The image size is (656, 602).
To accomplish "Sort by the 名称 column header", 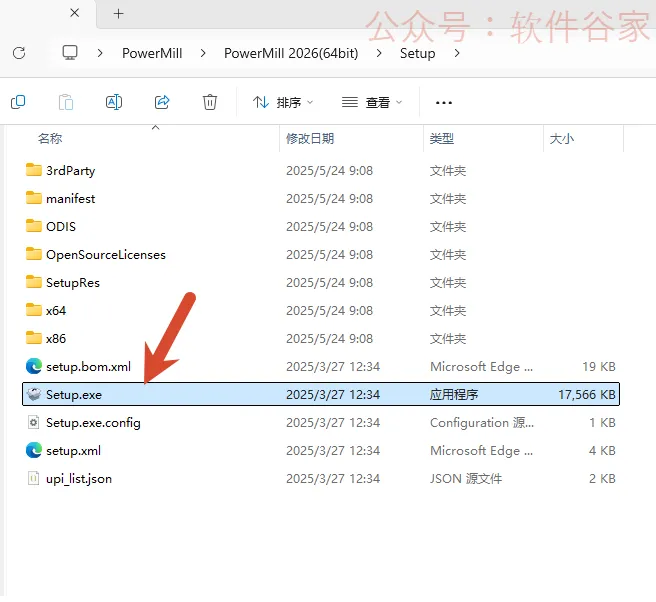I will pos(50,138).
